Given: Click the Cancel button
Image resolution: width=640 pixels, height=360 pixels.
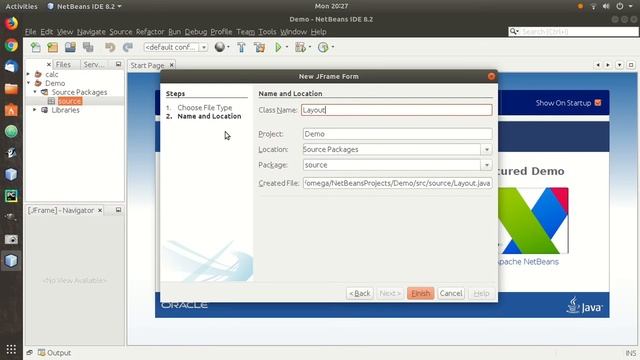Looking at the screenshot, I should pyautogui.click(x=451, y=293).
